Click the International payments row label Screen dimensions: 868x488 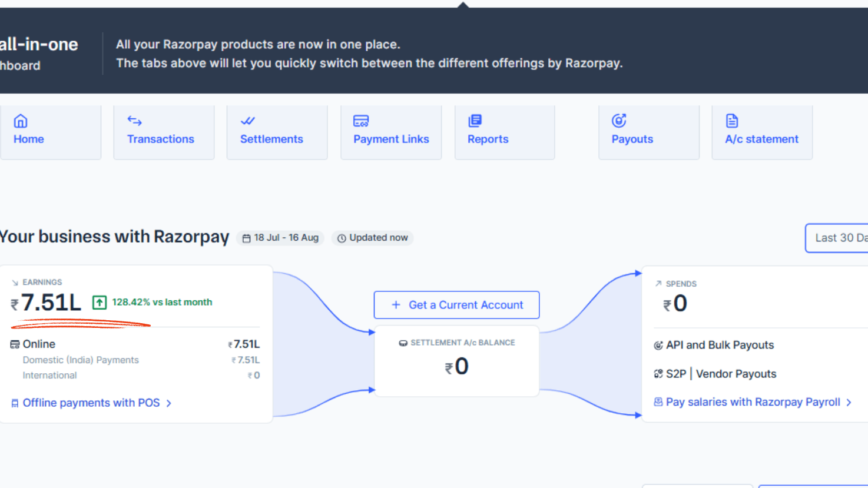click(x=49, y=376)
